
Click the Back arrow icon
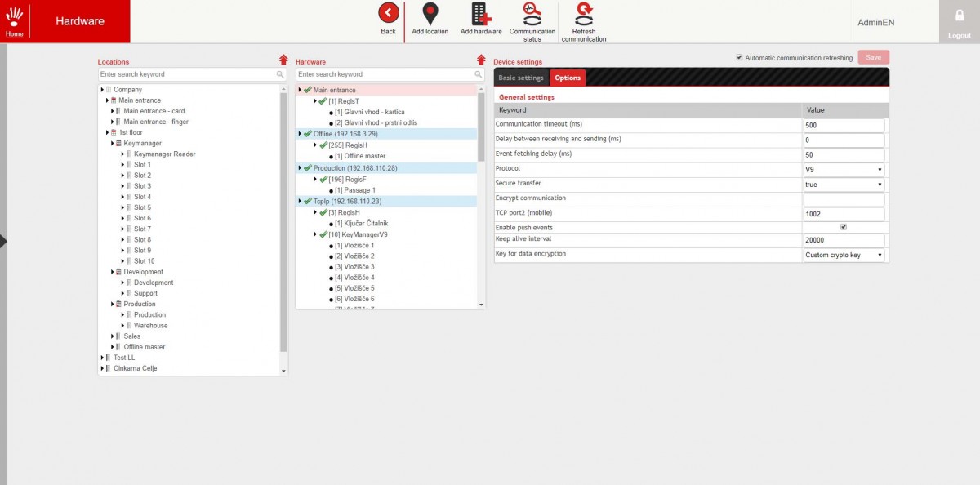point(389,13)
